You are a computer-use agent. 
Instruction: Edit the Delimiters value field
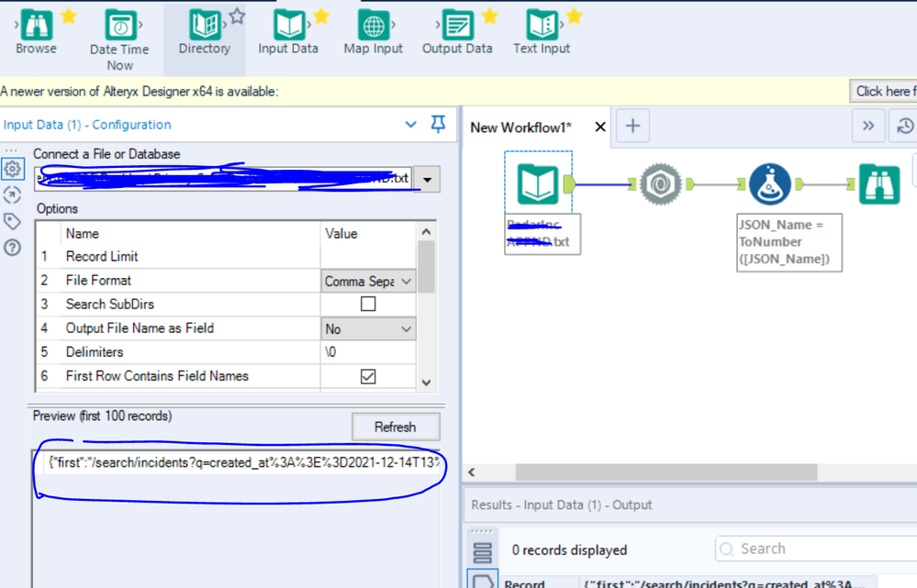point(368,352)
